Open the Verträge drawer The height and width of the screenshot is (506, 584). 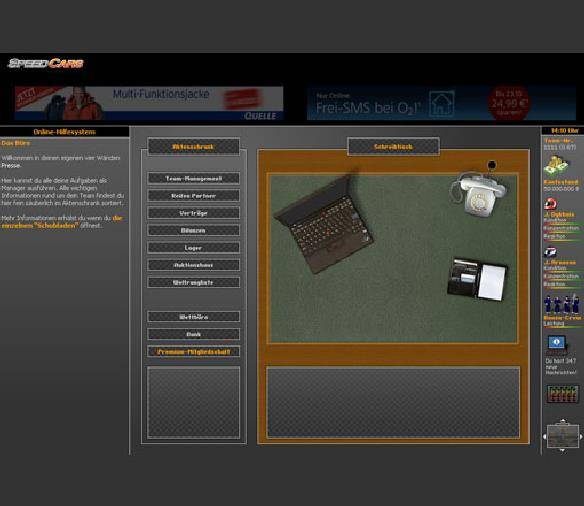193,213
